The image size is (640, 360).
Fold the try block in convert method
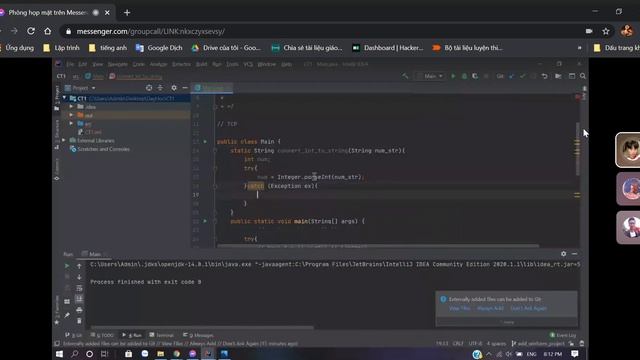(215, 168)
